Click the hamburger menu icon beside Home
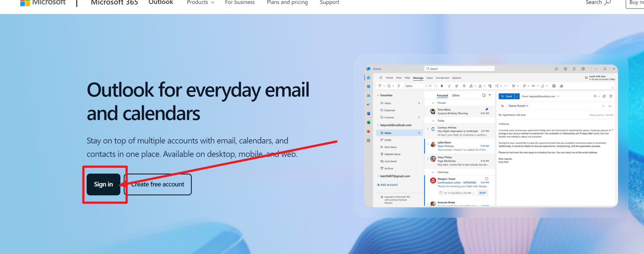The width and height of the screenshot is (644, 254). click(381, 78)
